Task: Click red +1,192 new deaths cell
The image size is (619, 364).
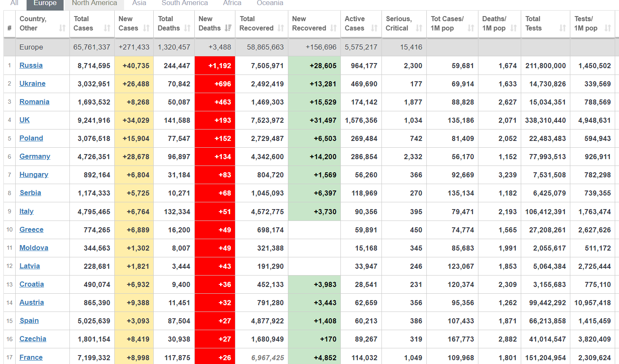Action: pos(215,66)
